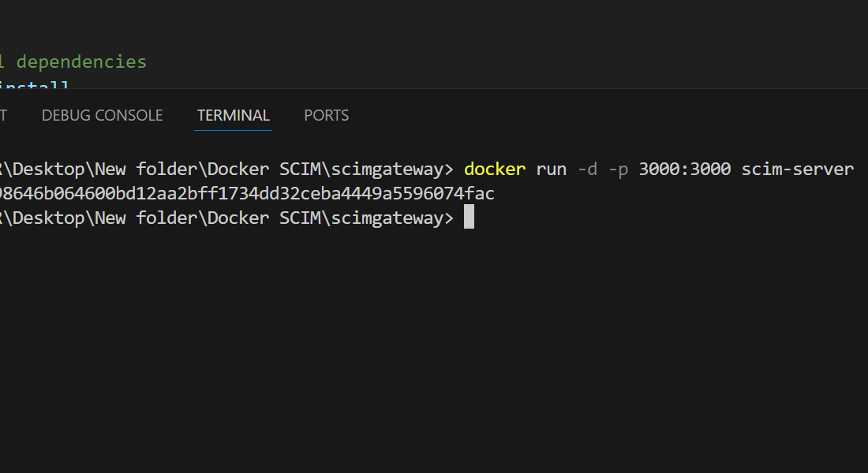Select the TERMINAL panel tab
This screenshot has width=868, height=473.
234,115
